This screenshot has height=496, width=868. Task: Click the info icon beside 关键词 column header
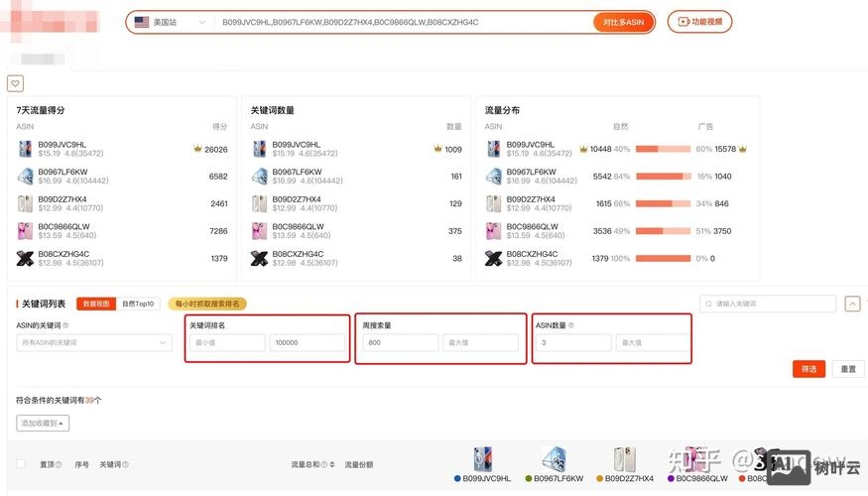125,464
